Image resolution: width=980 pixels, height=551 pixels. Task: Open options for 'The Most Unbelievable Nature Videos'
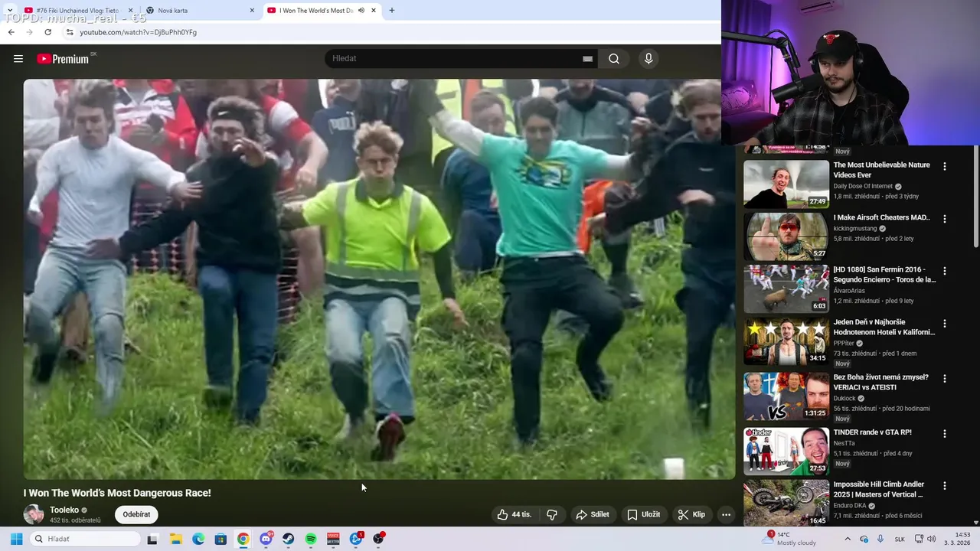(944, 166)
